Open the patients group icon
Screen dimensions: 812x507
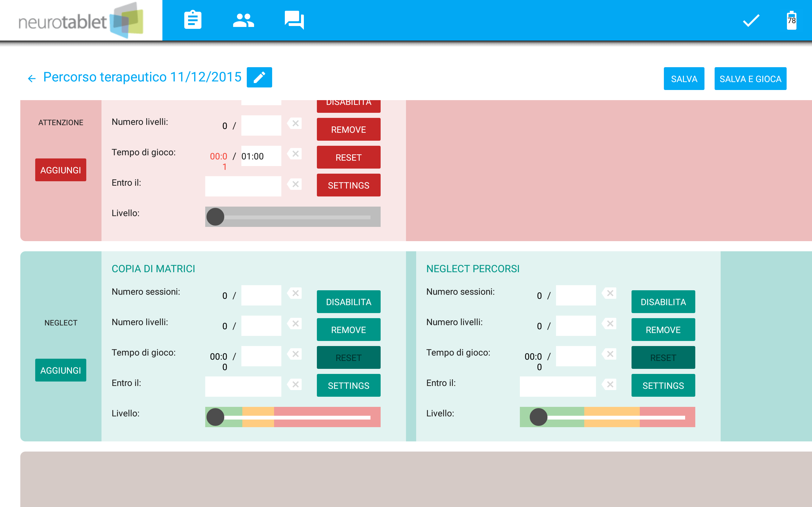tap(243, 20)
